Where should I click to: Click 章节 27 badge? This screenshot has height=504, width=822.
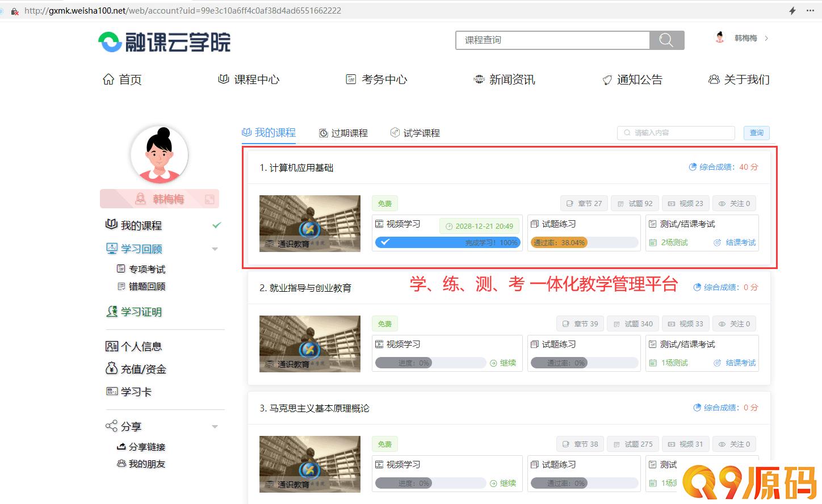(x=584, y=203)
